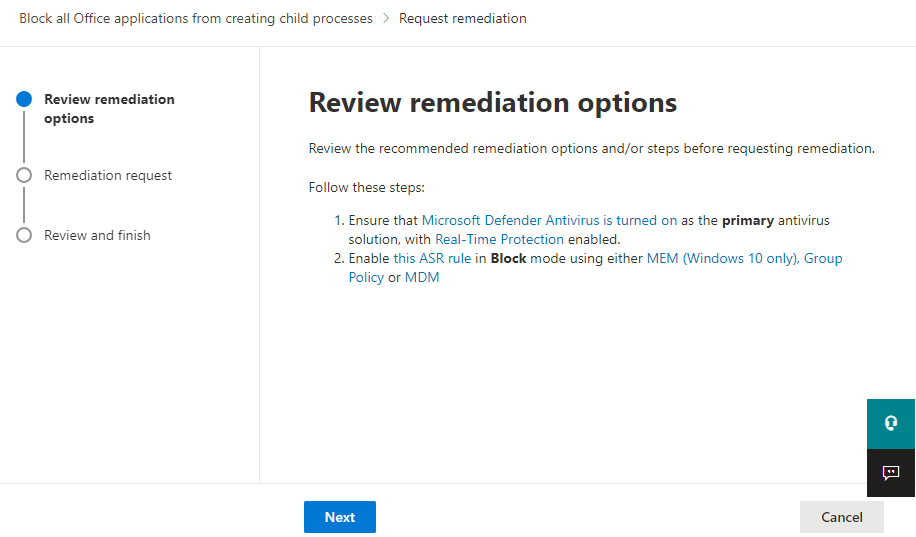Open the MDM link

point(422,277)
